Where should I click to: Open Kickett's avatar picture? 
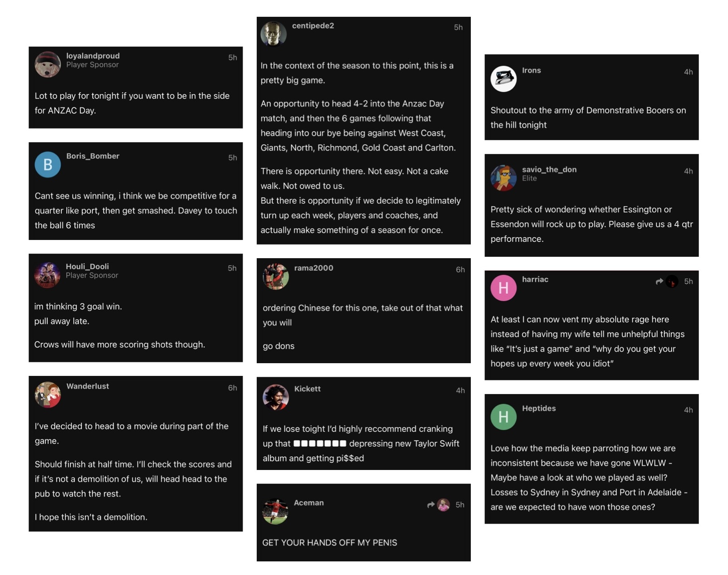click(276, 397)
